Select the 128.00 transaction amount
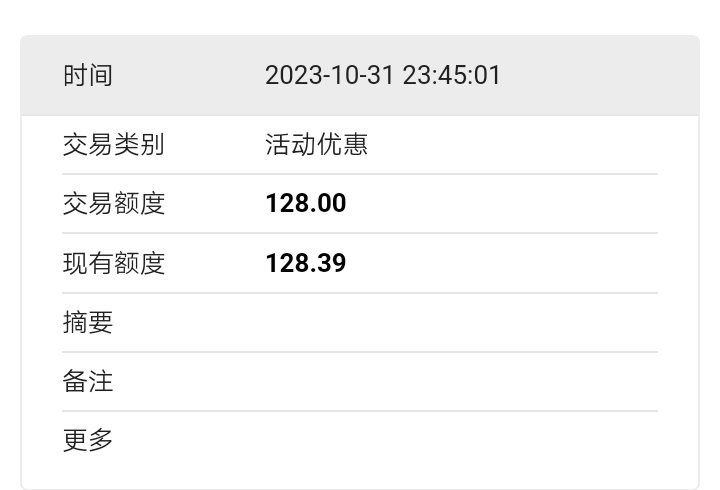Screen dimensions: 720x490 pyautogui.click(x=306, y=203)
